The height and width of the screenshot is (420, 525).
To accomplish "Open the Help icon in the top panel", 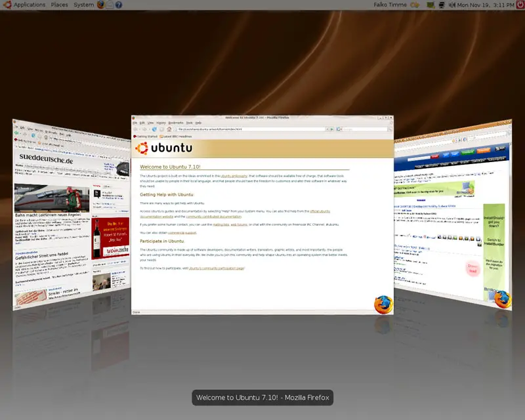I will (x=119, y=5).
